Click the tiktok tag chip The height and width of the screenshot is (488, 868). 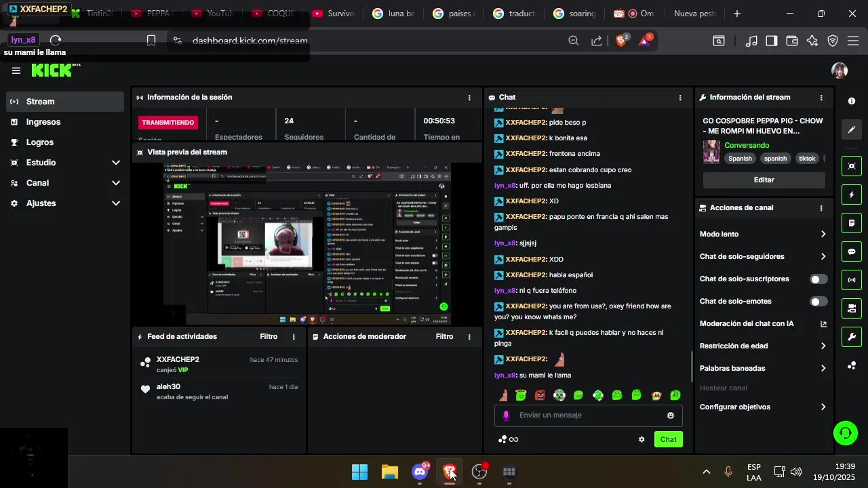point(807,159)
